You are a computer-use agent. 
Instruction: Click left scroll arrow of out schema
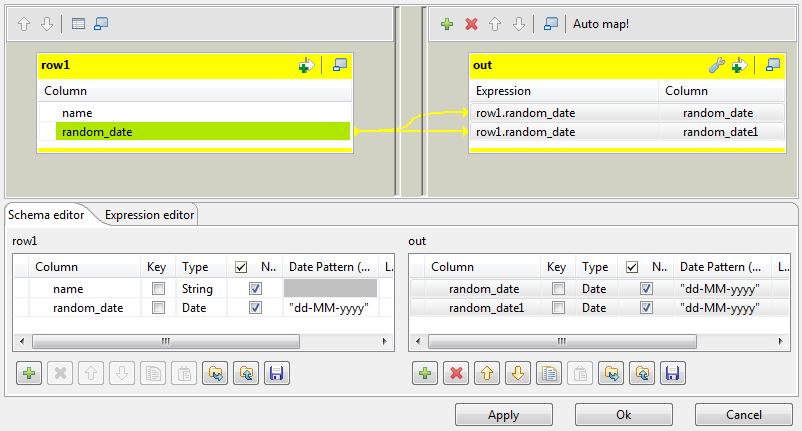tap(418, 341)
